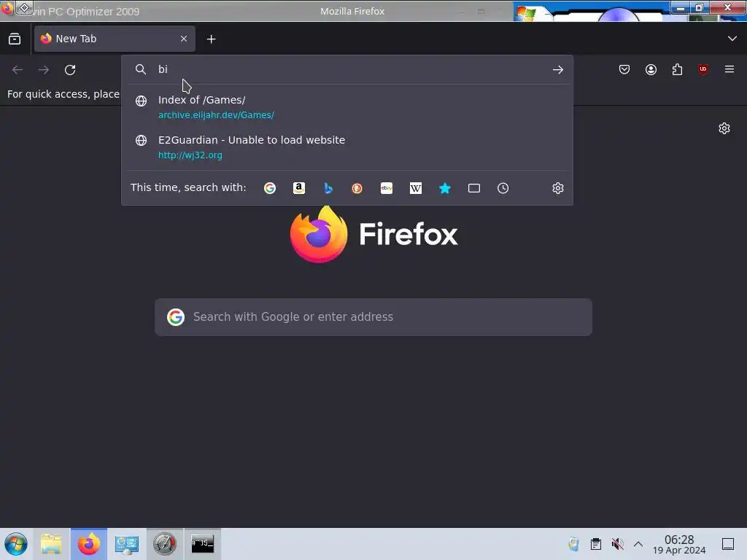Image resolution: width=747 pixels, height=560 pixels.
Task: Search this time with Wikipedia
Action: coord(415,188)
